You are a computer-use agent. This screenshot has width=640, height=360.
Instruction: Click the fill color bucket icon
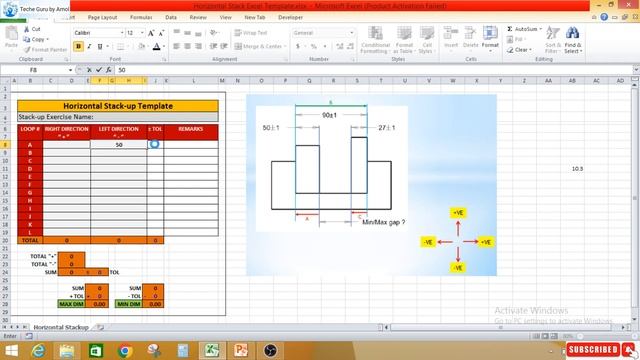141,47
